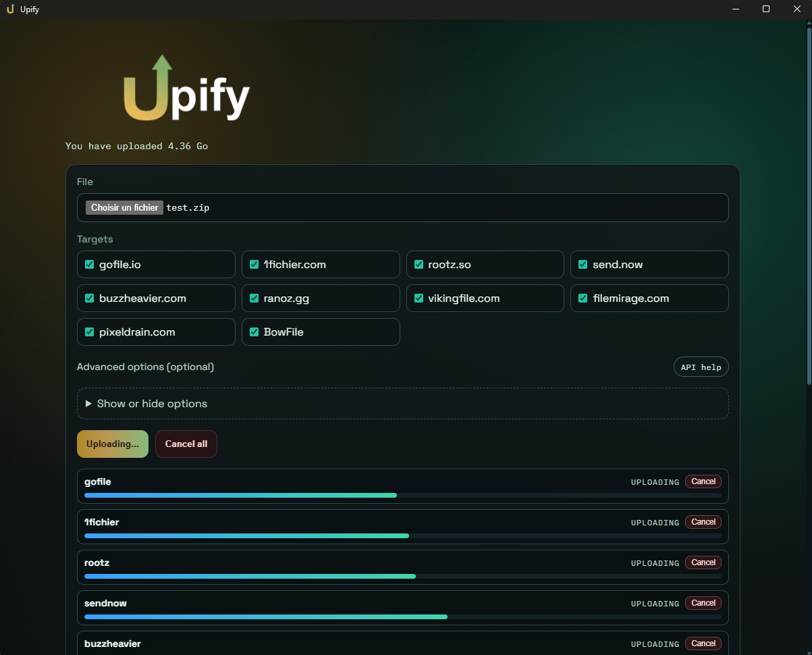Screen dimensions: 812x655
Task: Click the buzzheavier row name
Action: [113, 644]
